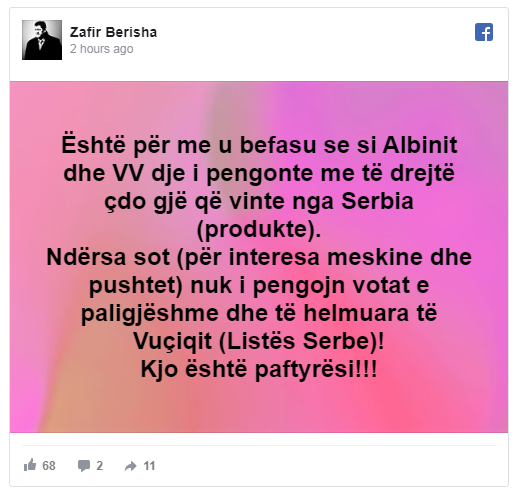Click the opening line 'Është për me u befasu'
516x493 pixels.
tap(189, 146)
